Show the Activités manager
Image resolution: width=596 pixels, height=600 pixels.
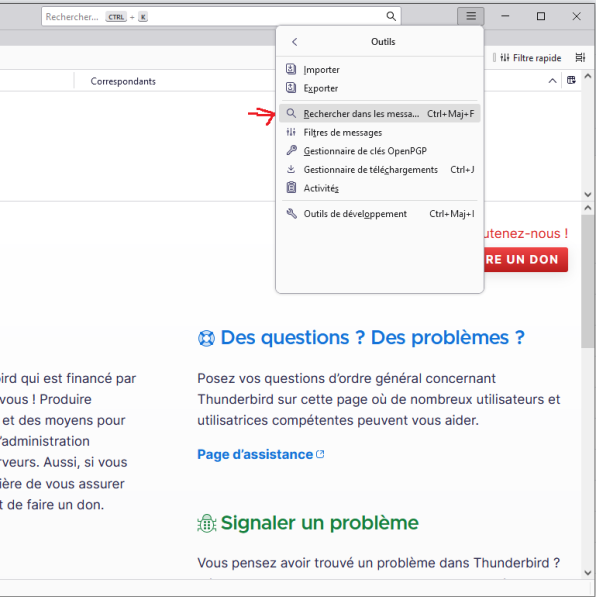click(x=379, y=188)
